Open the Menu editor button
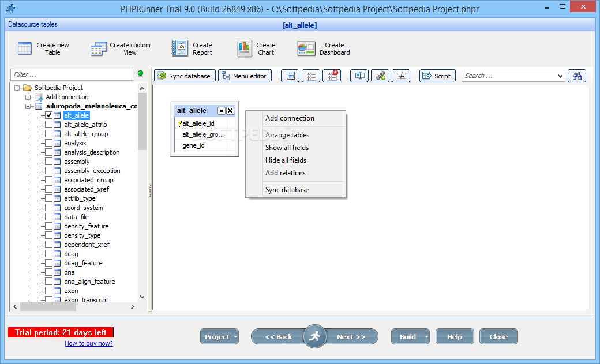The height and width of the screenshot is (364, 600). click(245, 76)
